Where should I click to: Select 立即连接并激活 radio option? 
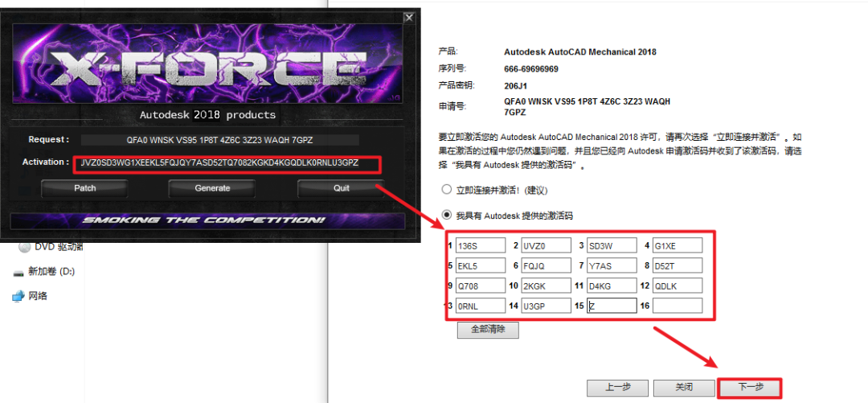click(x=447, y=189)
